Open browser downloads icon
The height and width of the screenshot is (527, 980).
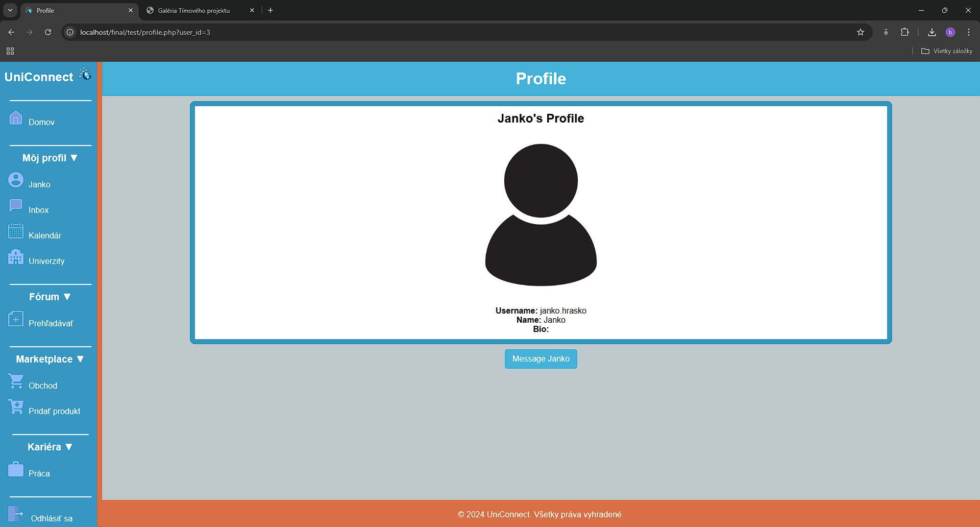pos(932,32)
